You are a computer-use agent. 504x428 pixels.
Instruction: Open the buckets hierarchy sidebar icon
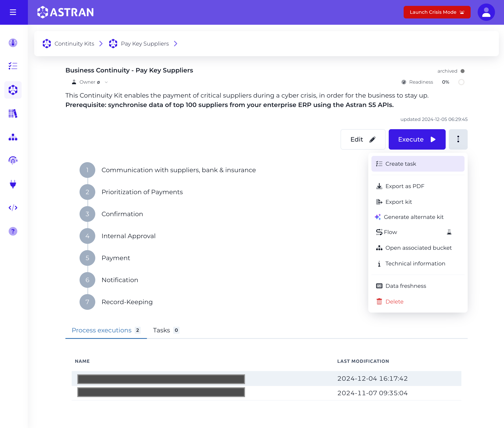(x=13, y=137)
